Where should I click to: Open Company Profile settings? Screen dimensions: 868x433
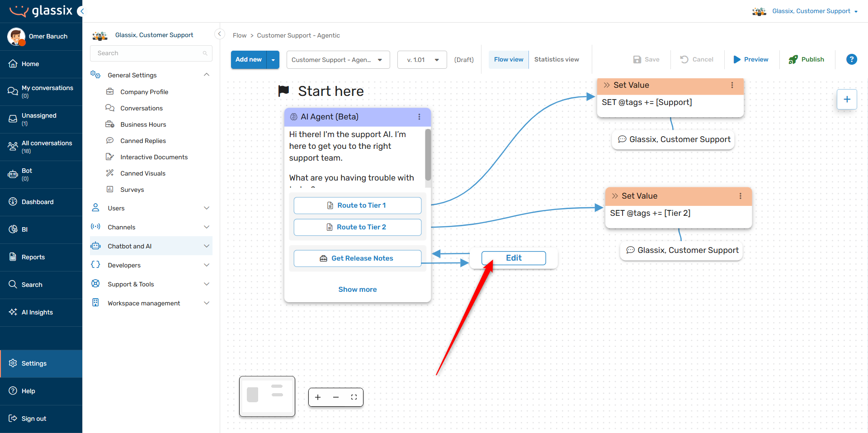[x=144, y=92]
